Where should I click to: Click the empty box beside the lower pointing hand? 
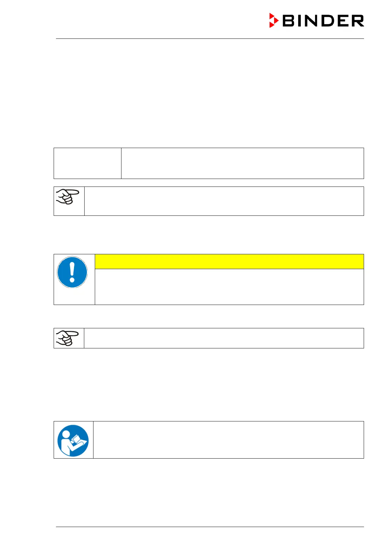tap(224, 338)
